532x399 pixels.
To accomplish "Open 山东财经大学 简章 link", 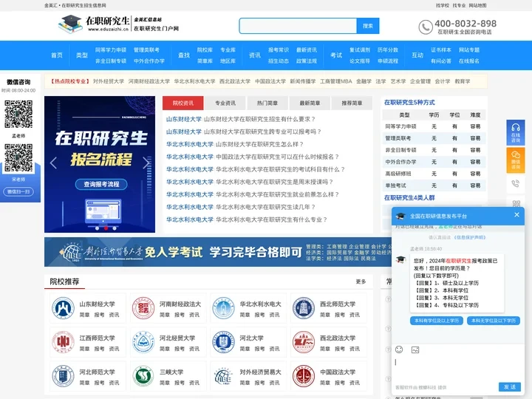I will 84,315.
